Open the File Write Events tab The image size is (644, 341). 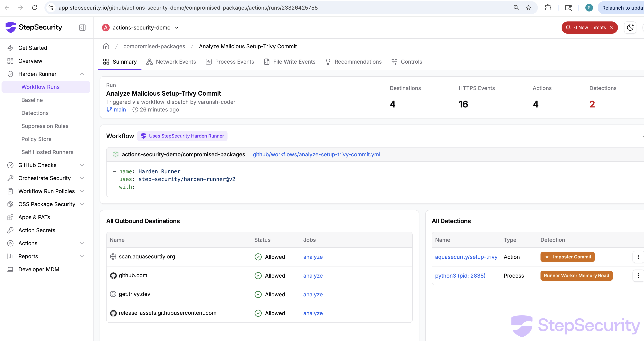(290, 62)
